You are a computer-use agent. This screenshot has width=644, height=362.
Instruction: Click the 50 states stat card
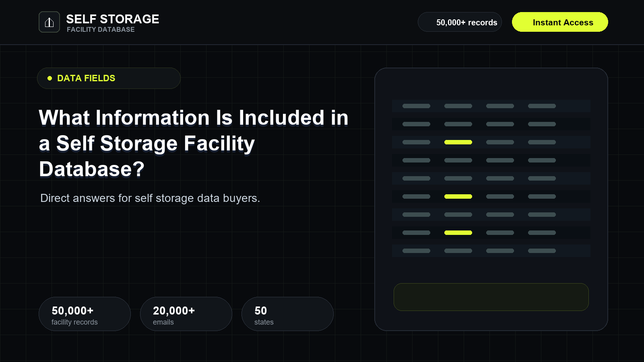coord(287,314)
